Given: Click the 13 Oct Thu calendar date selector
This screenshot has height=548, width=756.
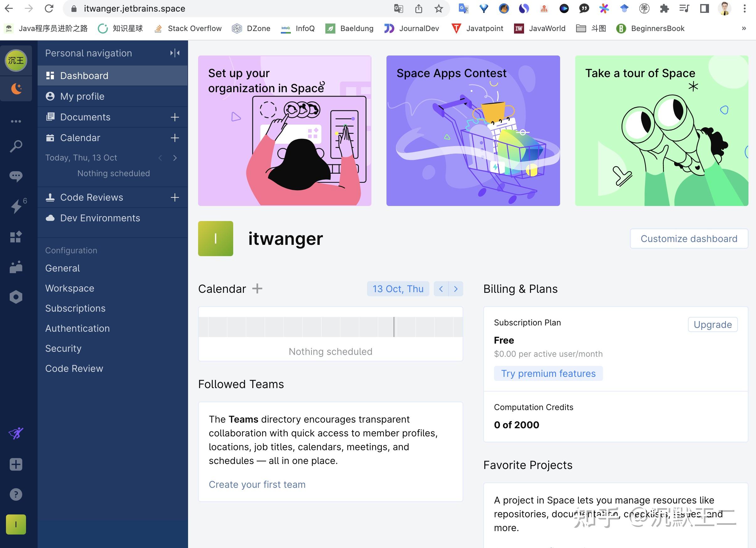Looking at the screenshot, I should 399,289.
